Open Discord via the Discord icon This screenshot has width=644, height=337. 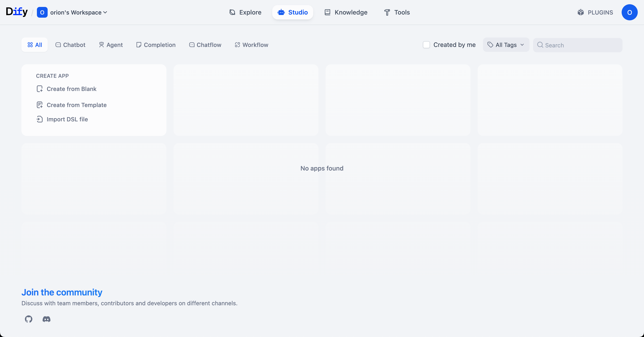(x=46, y=319)
